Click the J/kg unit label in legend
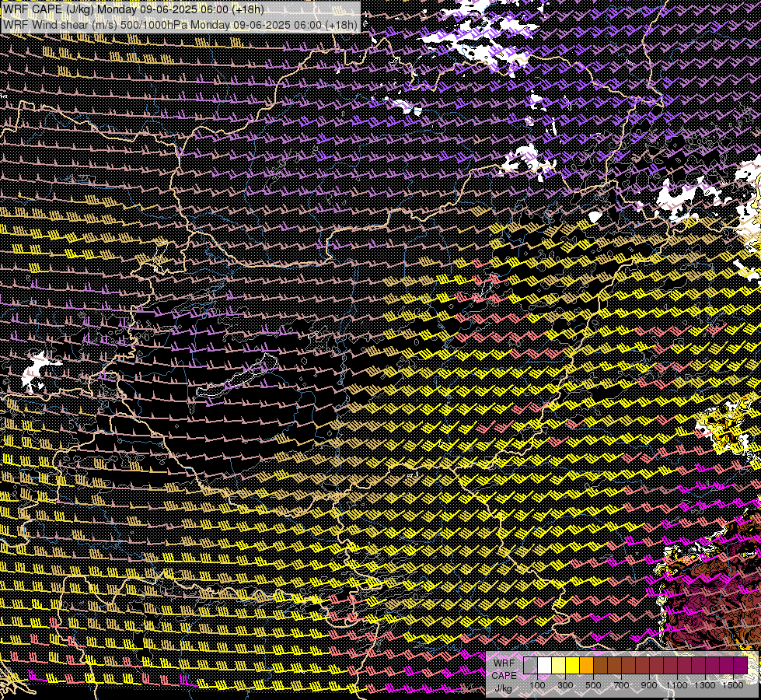The height and width of the screenshot is (700, 761). tap(503, 688)
